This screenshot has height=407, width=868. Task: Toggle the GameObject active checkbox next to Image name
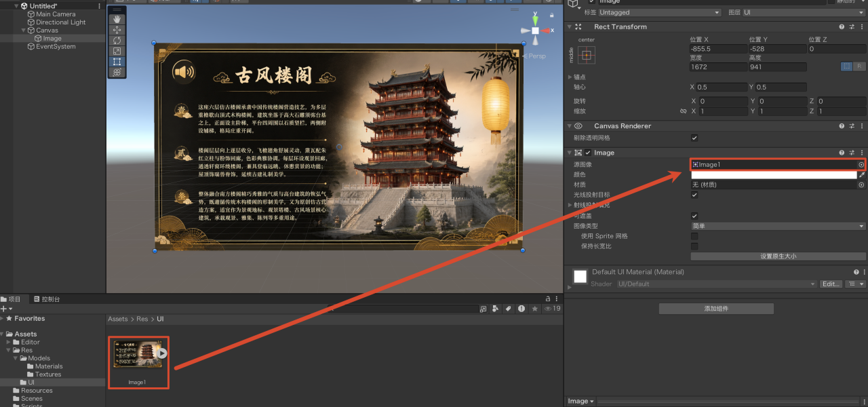[592, 1]
